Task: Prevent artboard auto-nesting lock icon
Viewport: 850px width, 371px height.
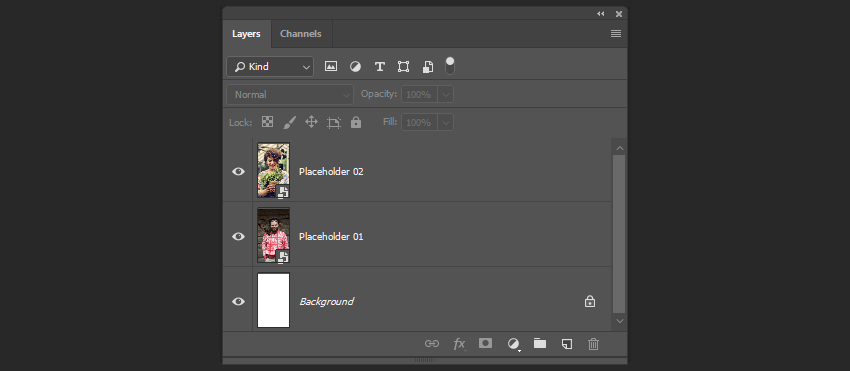Action: (333, 123)
